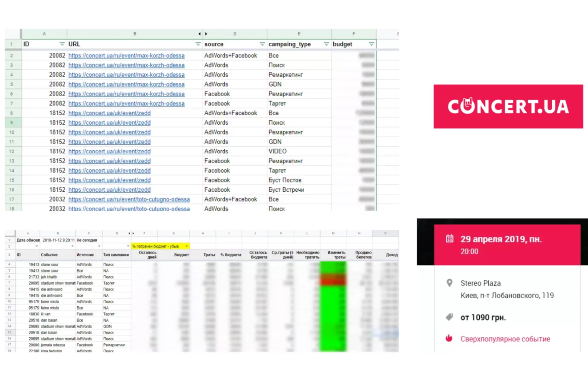The height and width of the screenshot is (380, 588).
Task: Open the budget column filter icon
Action: tap(371, 44)
